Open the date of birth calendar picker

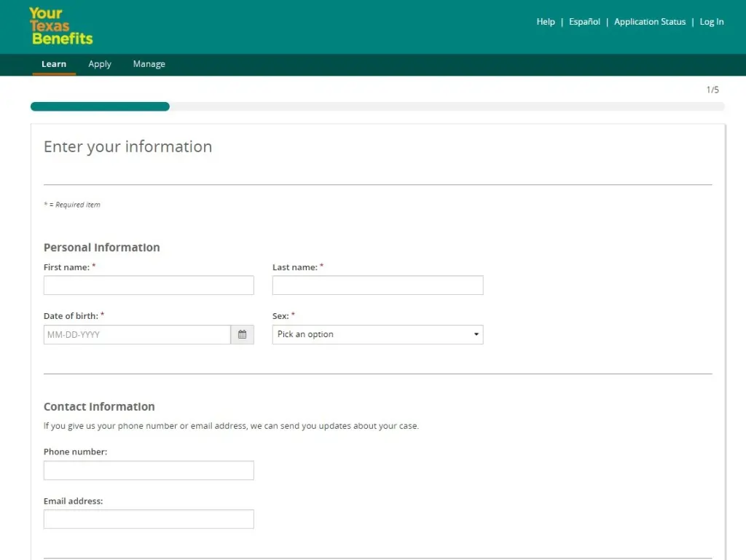point(242,335)
